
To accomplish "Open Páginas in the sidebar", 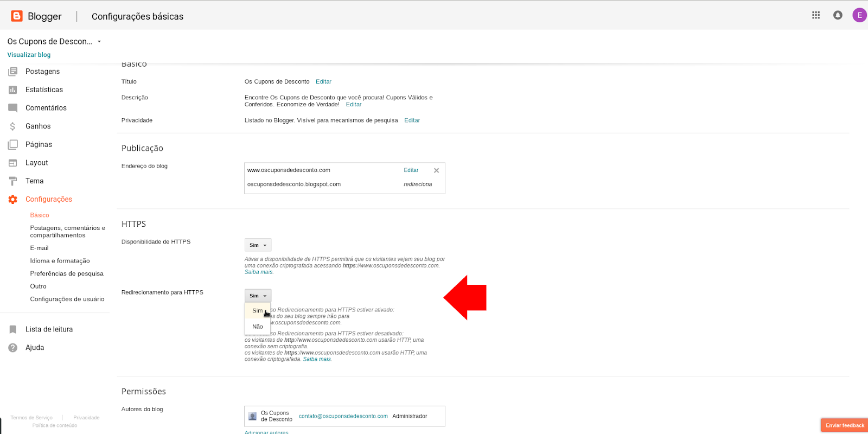I will point(39,145).
